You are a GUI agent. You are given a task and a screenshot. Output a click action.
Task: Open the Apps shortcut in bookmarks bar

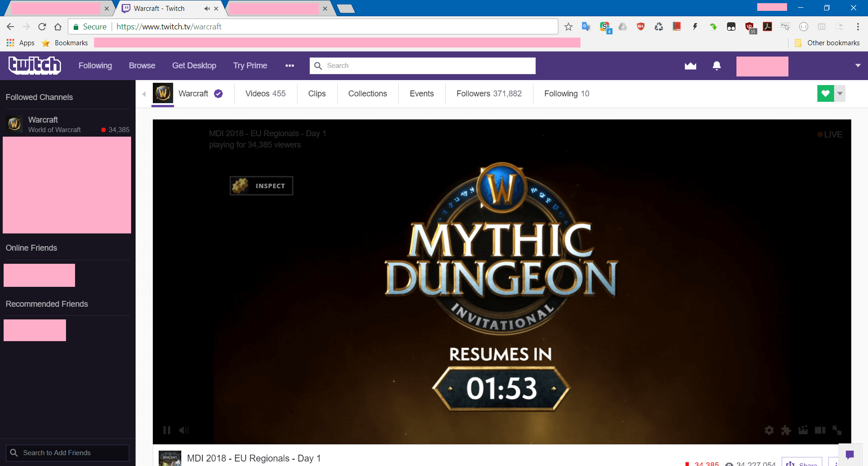click(x=20, y=43)
